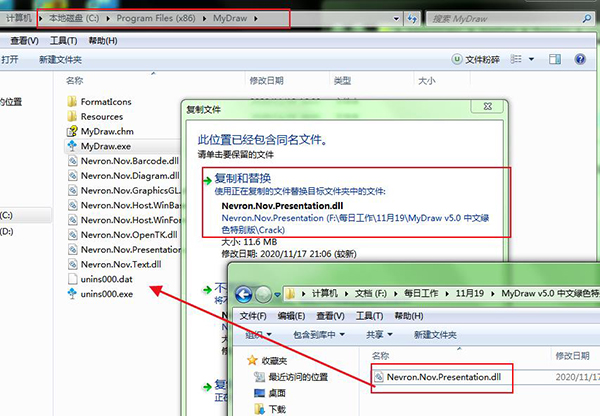Open 工具(T) menu in front window
Image resolution: width=600 pixels, height=416 pixels.
click(369, 316)
